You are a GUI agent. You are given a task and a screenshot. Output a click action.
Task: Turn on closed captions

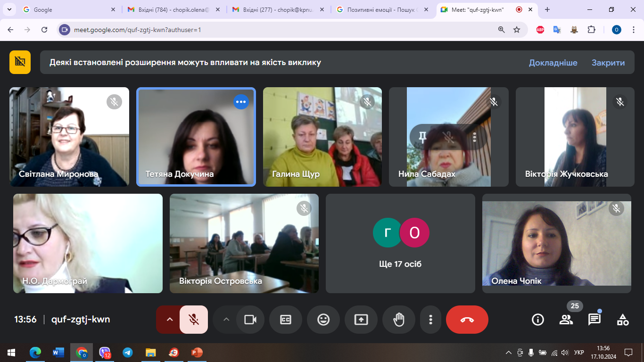pyautogui.click(x=286, y=320)
